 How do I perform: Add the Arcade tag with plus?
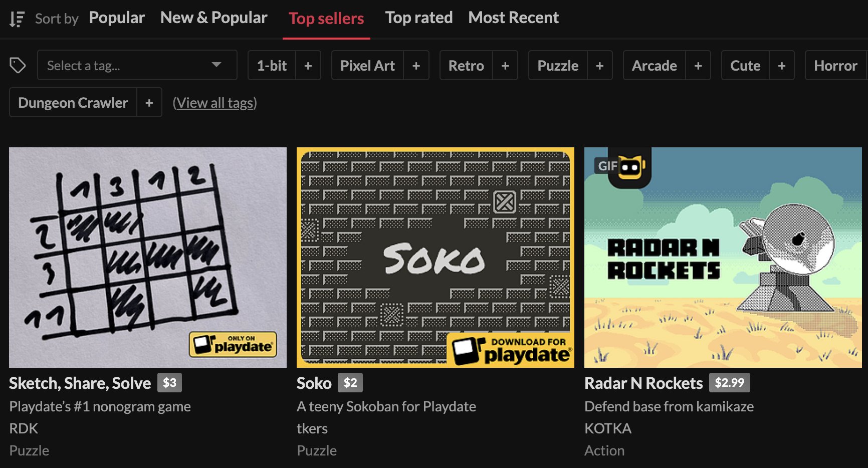tap(698, 65)
